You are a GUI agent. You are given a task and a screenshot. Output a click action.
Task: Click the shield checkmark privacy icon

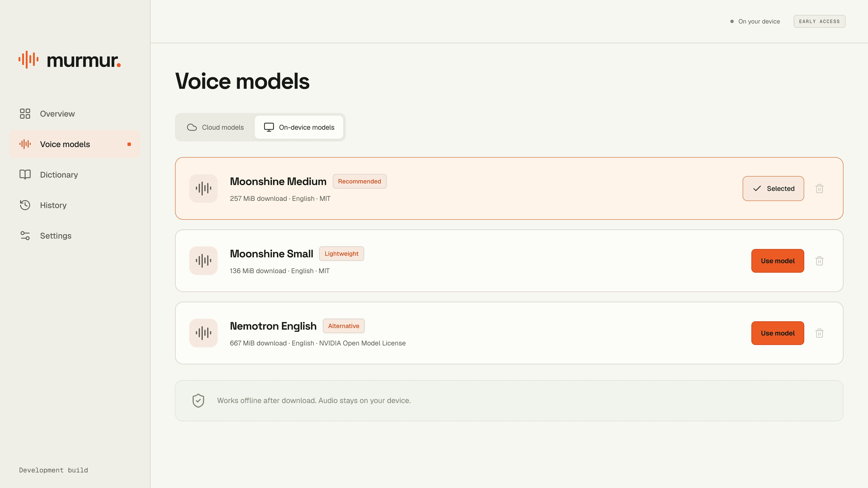tap(198, 400)
